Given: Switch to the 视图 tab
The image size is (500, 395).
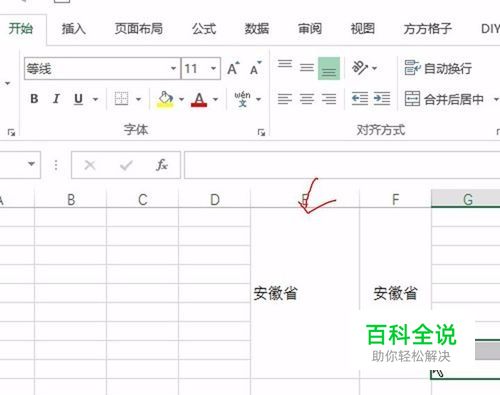Looking at the screenshot, I should (363, 29).
